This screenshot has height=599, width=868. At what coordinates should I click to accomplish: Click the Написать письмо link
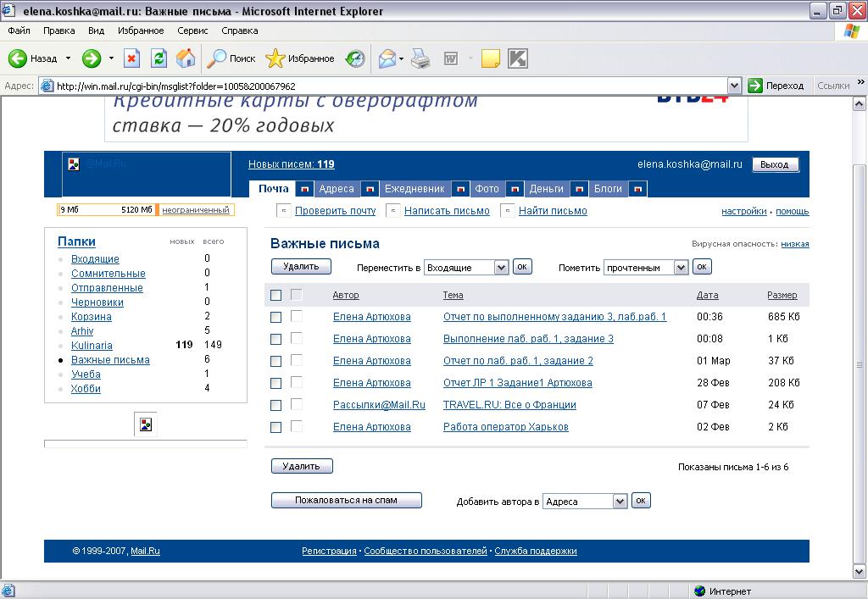(x=447, y=211)
